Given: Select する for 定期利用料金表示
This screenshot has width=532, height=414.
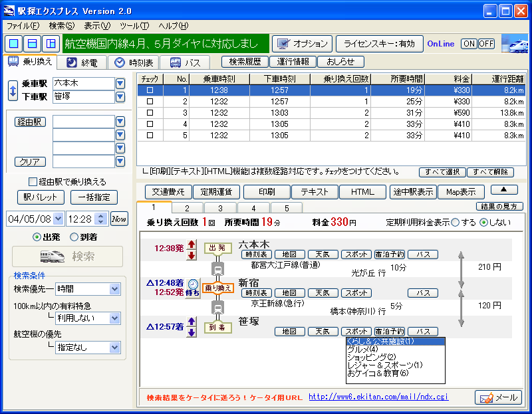Looking at the screenshot, I should point(456,223).
